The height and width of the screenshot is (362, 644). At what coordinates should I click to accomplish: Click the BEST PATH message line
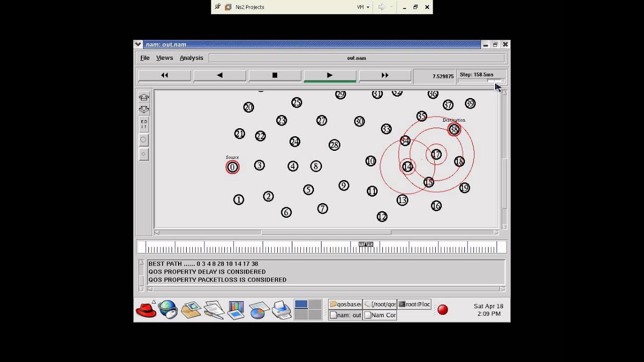[x=203, y=263]
